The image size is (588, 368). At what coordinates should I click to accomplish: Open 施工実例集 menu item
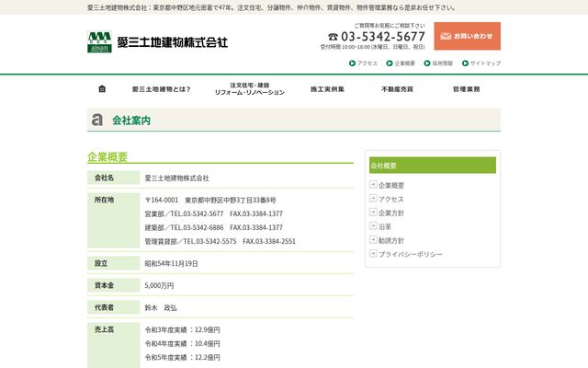(327, 89)
